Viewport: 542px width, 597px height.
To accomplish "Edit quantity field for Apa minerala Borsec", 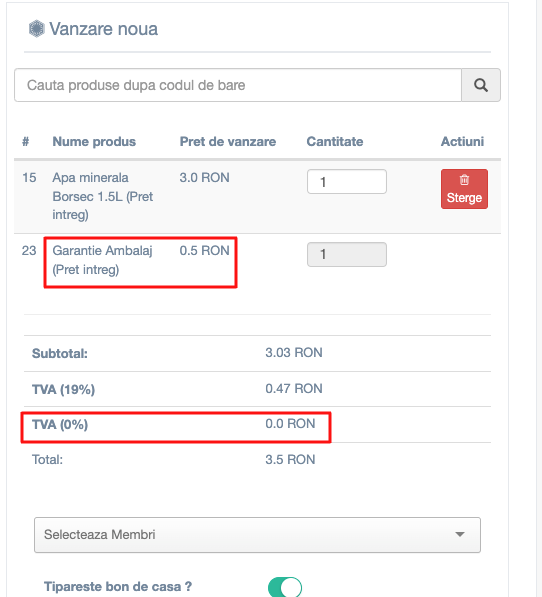I will point(347,182).
